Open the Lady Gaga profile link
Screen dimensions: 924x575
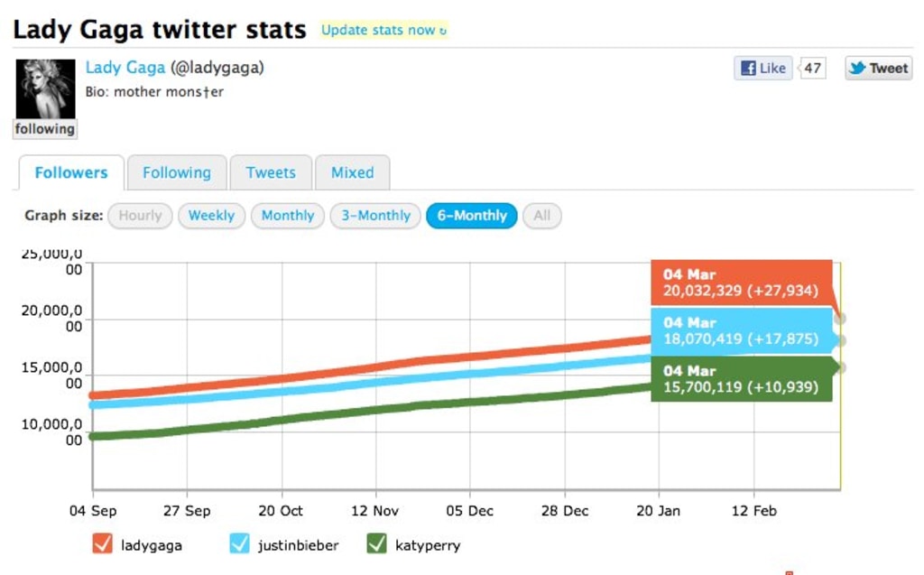[x=125, y=68]
